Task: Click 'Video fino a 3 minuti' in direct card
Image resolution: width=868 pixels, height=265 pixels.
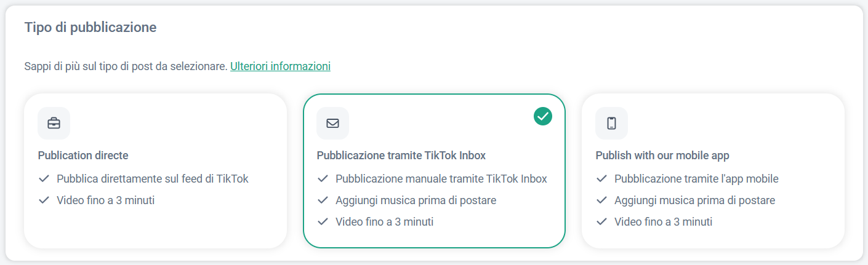Action: coord(105,200)
